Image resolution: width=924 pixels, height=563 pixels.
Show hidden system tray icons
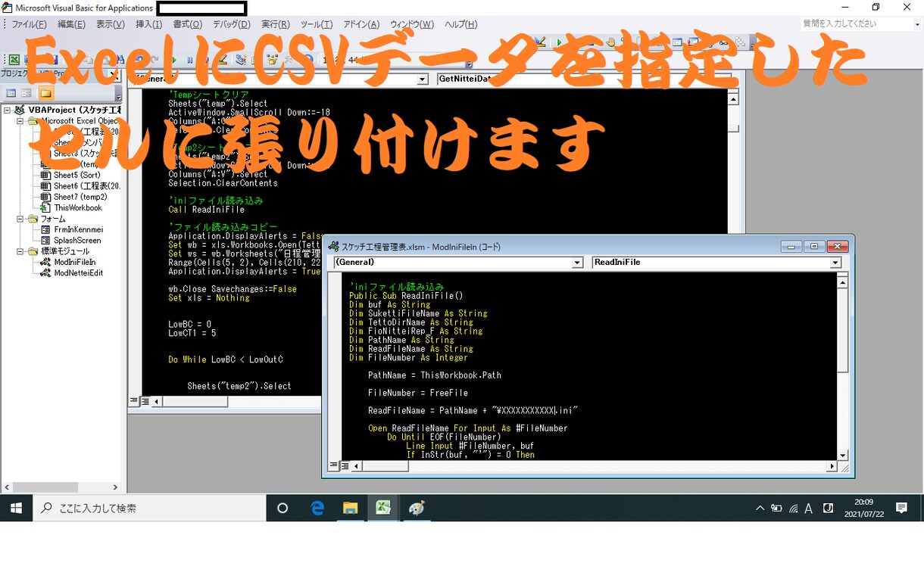click(760, 509)
